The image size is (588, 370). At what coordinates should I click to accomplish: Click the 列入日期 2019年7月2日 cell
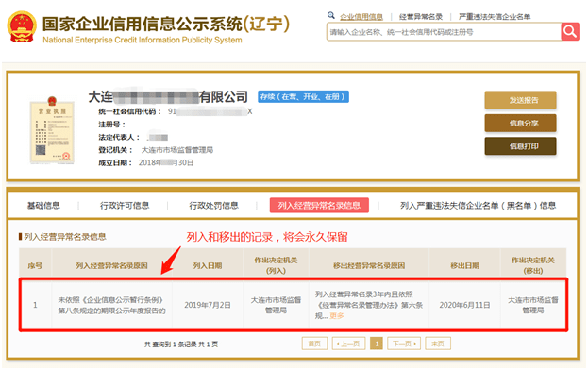(208, 305)
